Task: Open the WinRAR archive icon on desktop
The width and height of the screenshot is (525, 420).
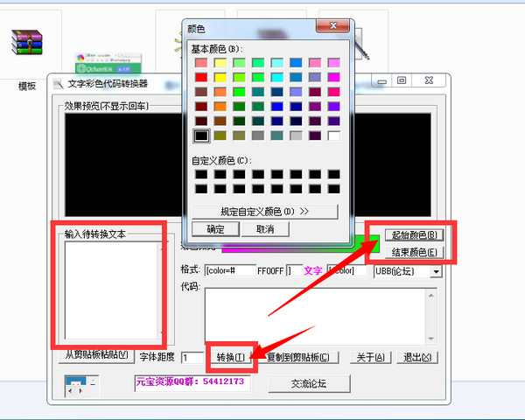Action: [27, 42]
